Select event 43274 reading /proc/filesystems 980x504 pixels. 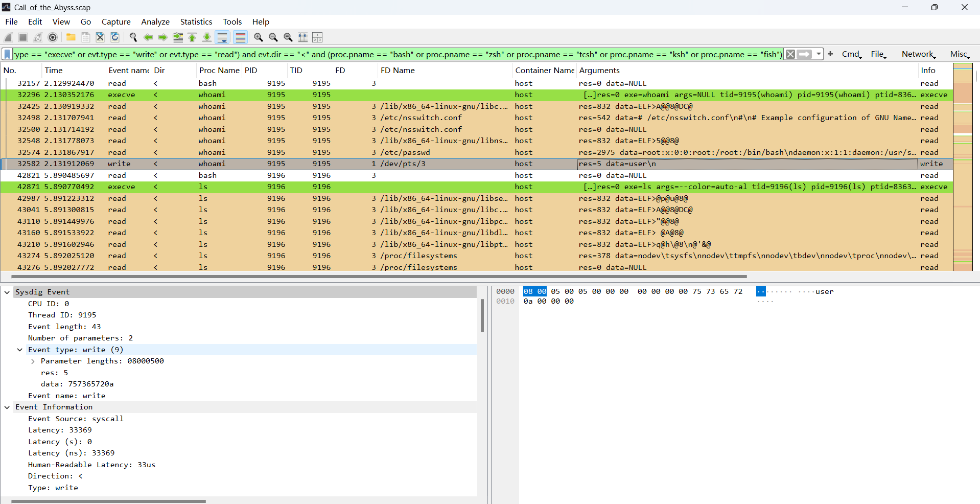pos(476,256)
